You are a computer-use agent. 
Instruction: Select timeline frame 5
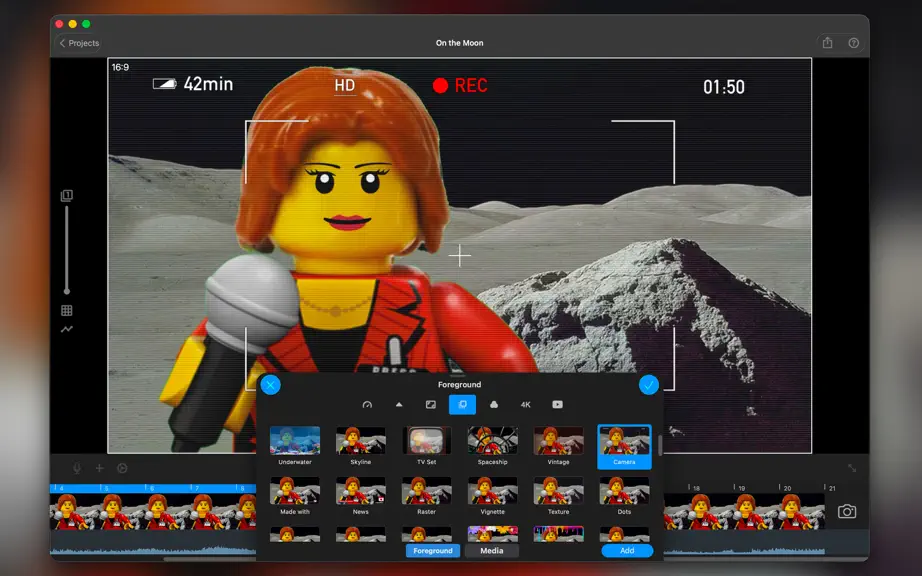(x=113, y=511)
